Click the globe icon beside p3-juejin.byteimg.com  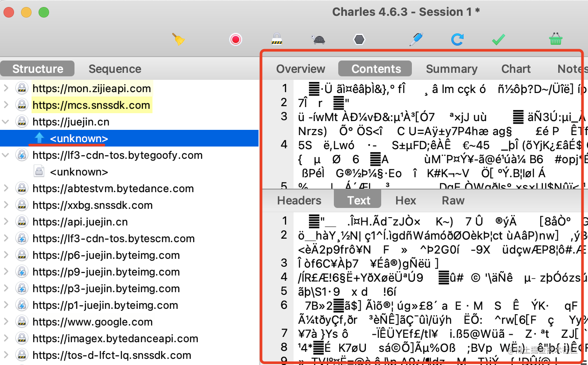tap(22, 288)
